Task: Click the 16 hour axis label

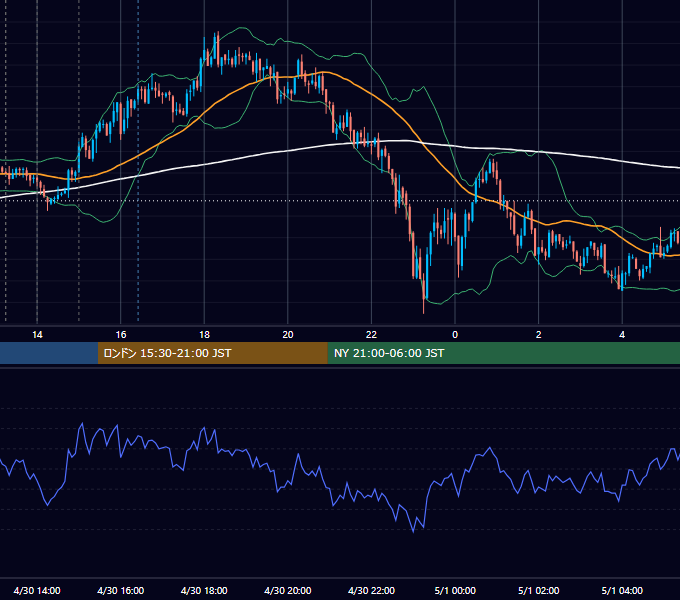Action: coord(121,335)
